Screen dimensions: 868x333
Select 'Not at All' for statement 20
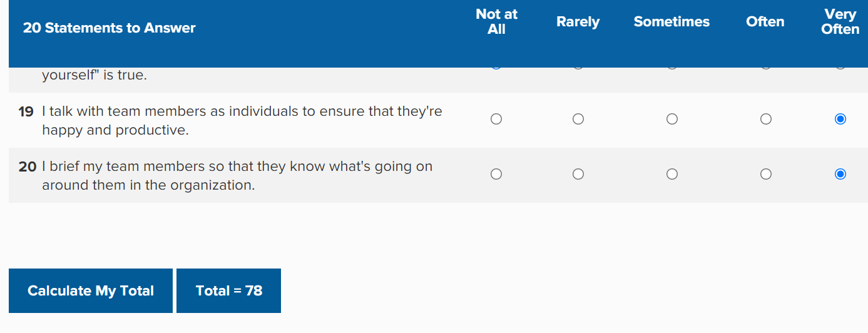click(496, 174)
